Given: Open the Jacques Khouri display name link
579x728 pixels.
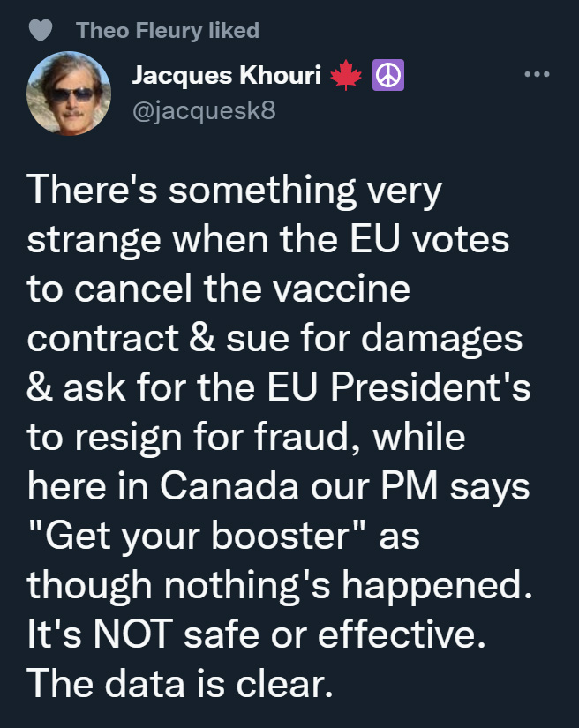Looking at the screenshot, I should (x=224, y=77).
